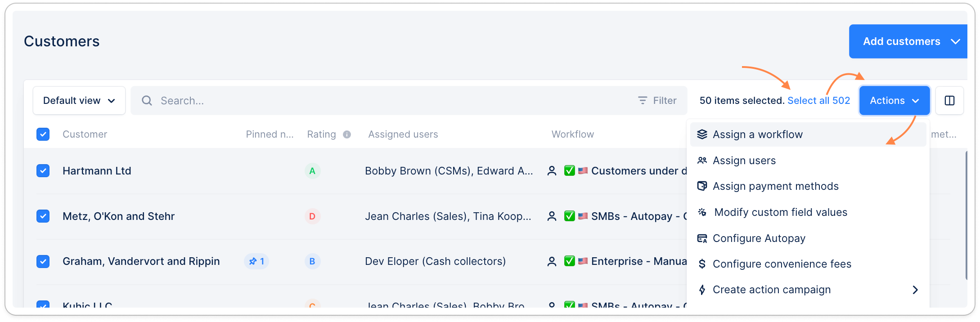
Task: Click the pinned note badge for Graham, Vandervort and Rippin
Action: tap(256, 261)
